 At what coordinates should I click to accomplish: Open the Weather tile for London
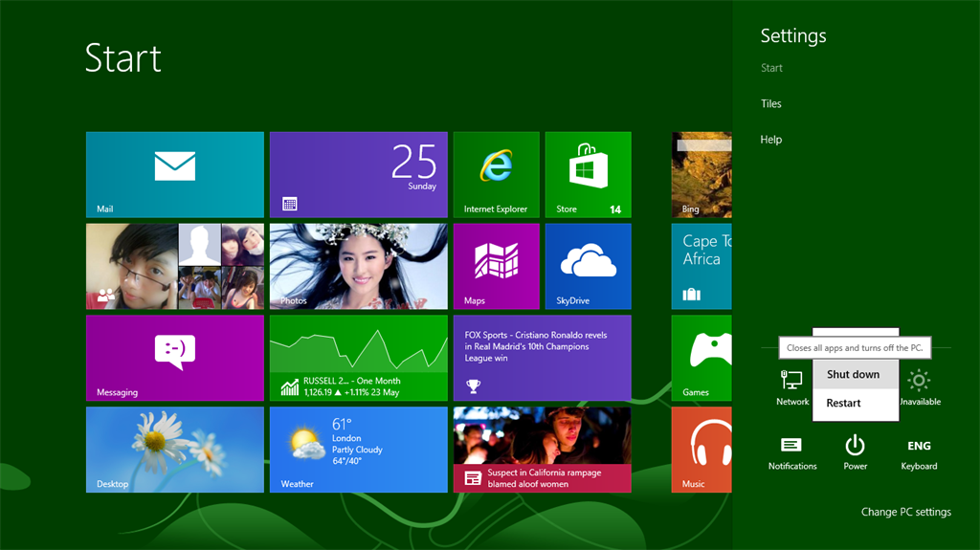(x=358, y=450)
